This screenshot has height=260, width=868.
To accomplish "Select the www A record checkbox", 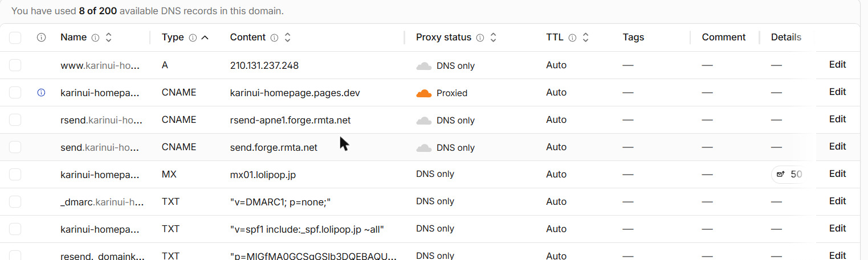I will coord(15,65).
